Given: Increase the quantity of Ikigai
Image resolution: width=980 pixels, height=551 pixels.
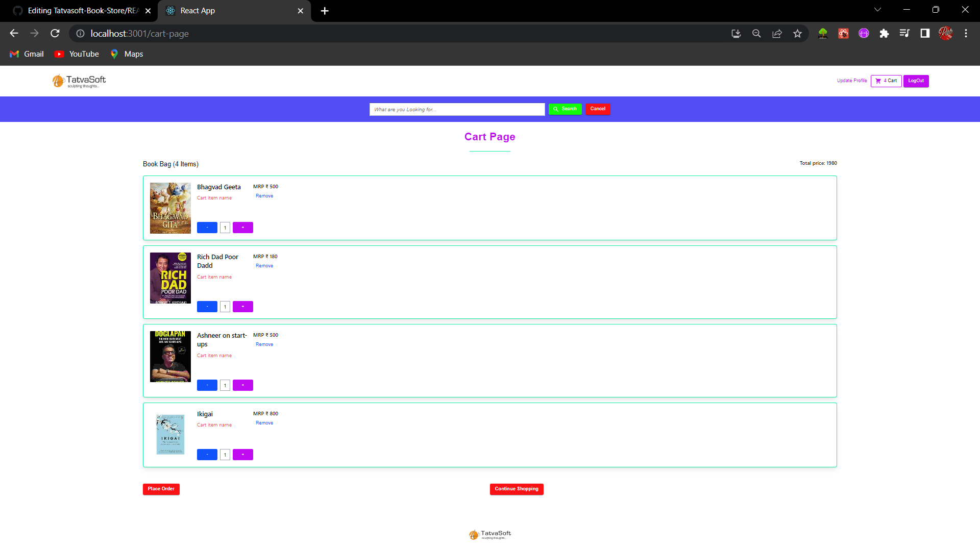Looking at the screenshot, I should click(x=242, y=454).
